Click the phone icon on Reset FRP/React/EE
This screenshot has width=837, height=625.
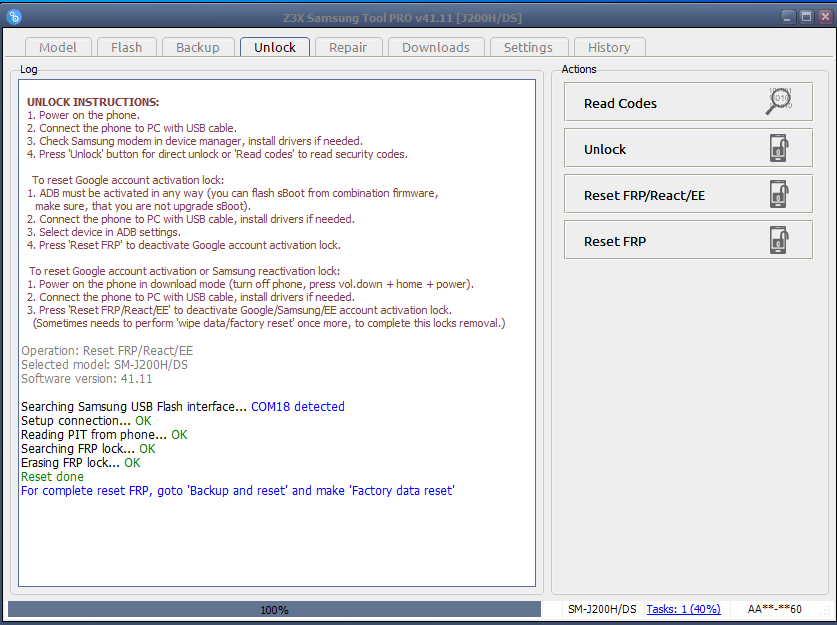(779, 194)
